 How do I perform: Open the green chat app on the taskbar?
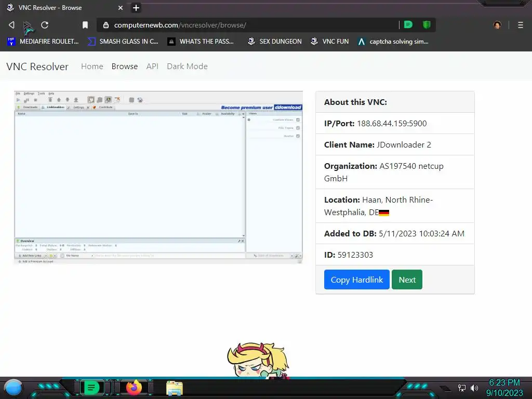coord(91,388)
